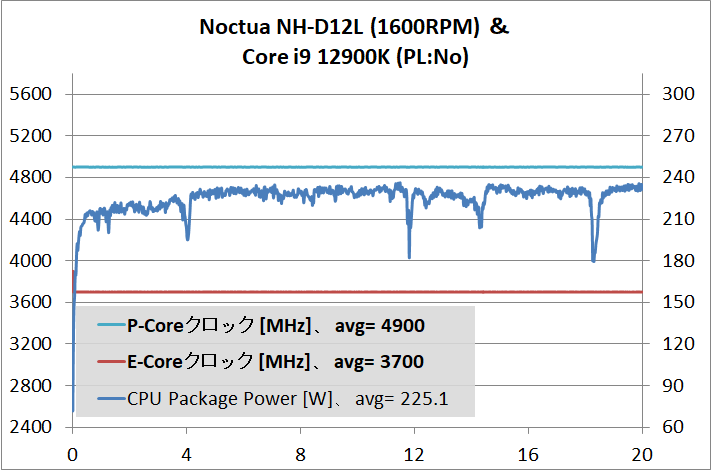Select horizontal axis label 8

[x=300, y=455]
